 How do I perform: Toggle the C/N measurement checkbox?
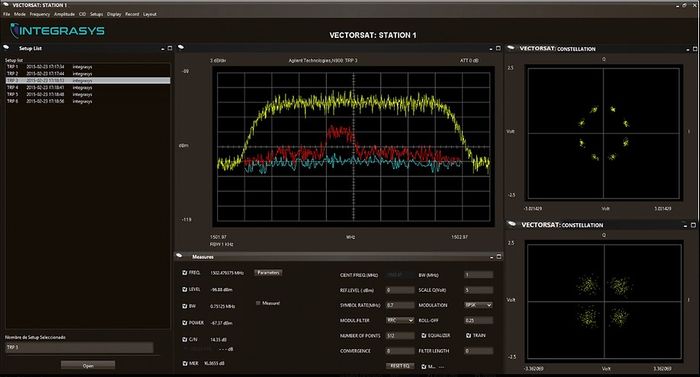pyautogui.click(x=184, y=339)
